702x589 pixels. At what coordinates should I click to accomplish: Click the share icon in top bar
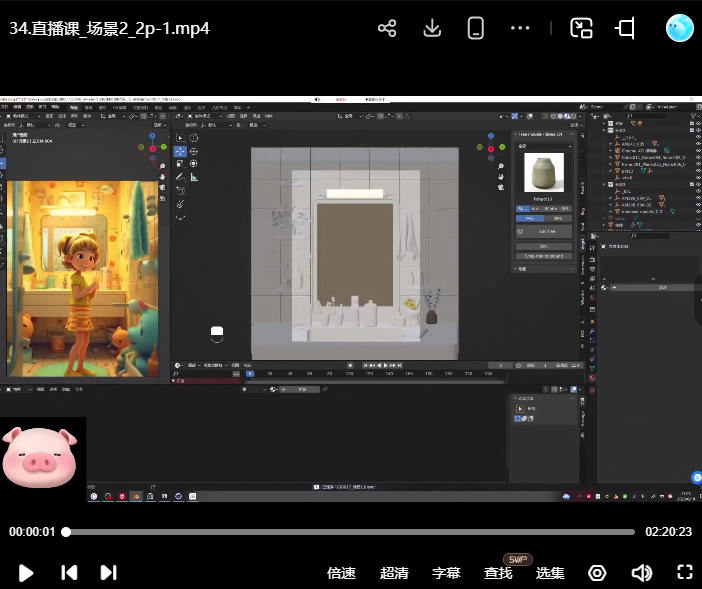pyautogui.click(x=387, y=28)
